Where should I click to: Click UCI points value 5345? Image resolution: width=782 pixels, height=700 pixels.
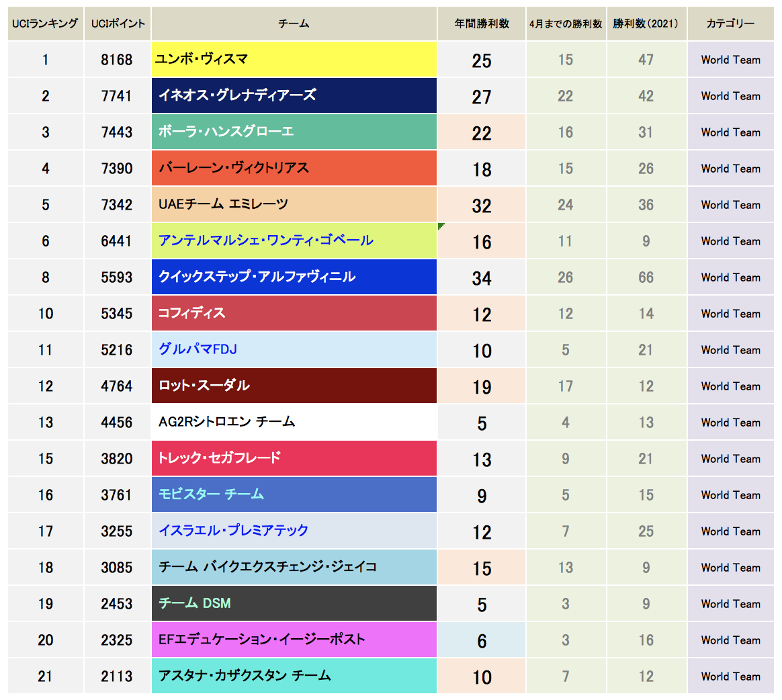pyautogui.click(x=117, y=314)
